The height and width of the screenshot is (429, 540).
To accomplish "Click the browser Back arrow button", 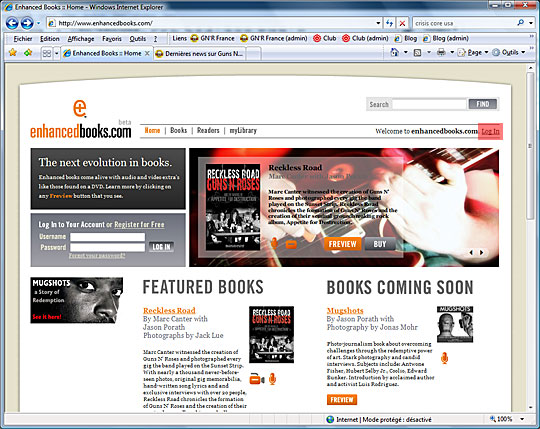I will (x=12, y=23).
